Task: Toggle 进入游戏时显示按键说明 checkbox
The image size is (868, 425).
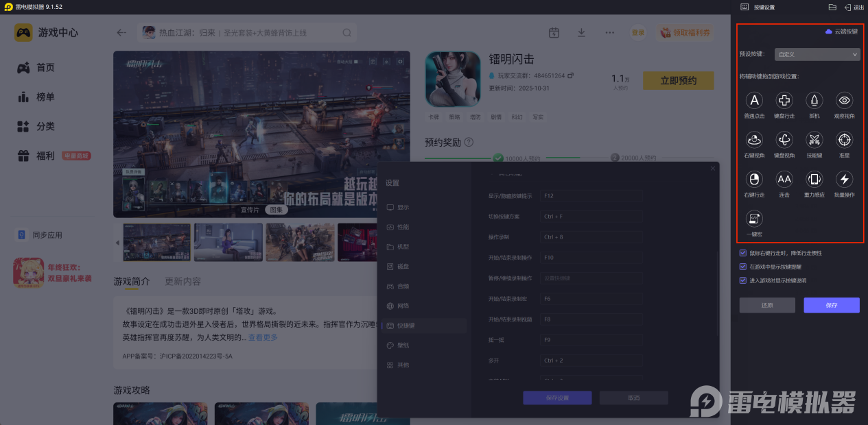Action: [x=743, y=280]
